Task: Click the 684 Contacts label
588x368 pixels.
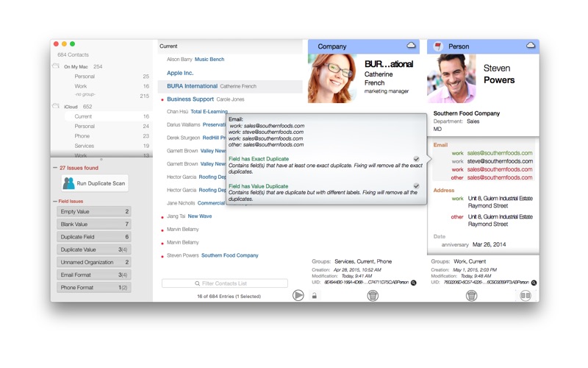Action: [x=73, y=54]
